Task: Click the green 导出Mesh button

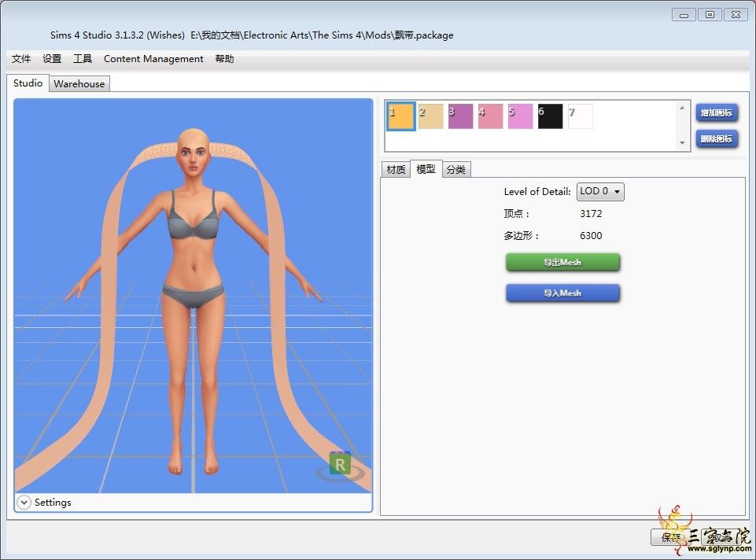Action: pos(562,262)
